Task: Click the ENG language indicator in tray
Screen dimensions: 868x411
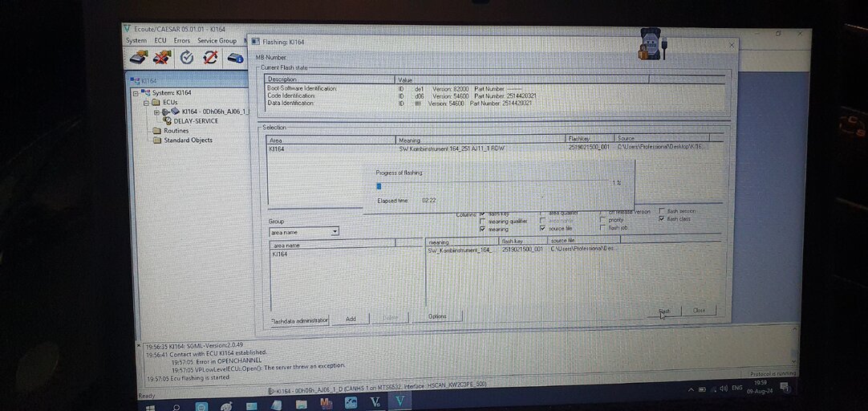Action: coord(736,389)
